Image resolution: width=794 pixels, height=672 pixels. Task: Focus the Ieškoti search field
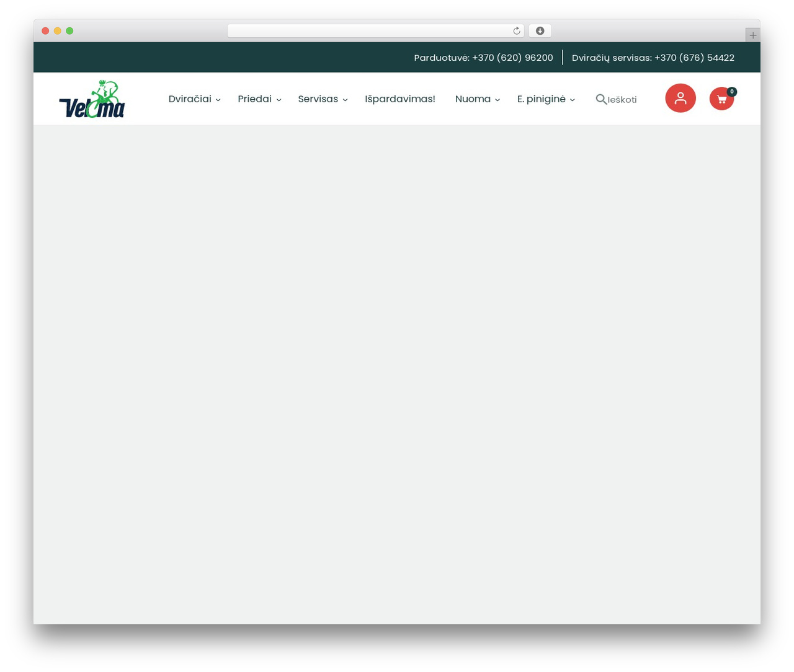click(x=622, y=100)
